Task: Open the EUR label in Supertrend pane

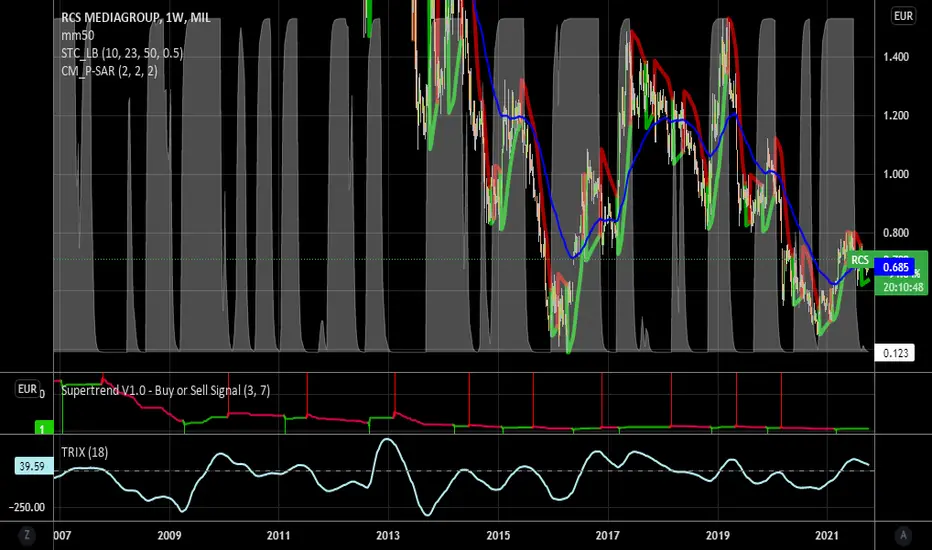Action: coord(27,389)
